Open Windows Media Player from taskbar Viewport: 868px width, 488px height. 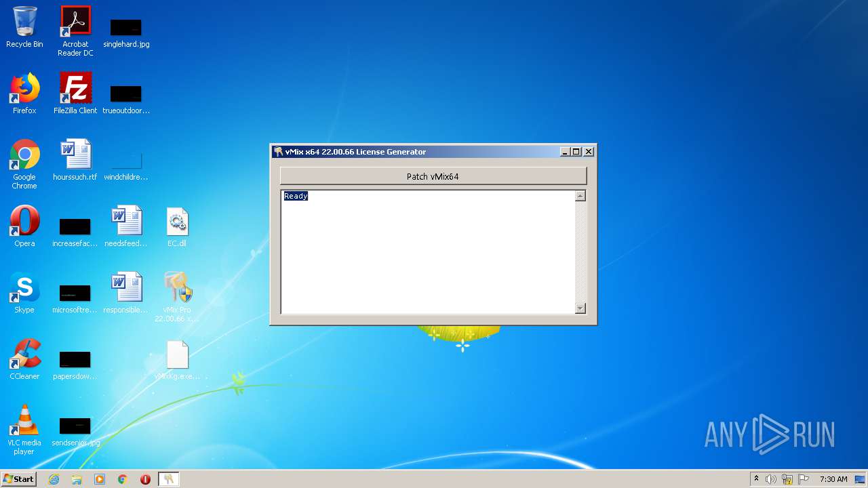tap(100, 479)
